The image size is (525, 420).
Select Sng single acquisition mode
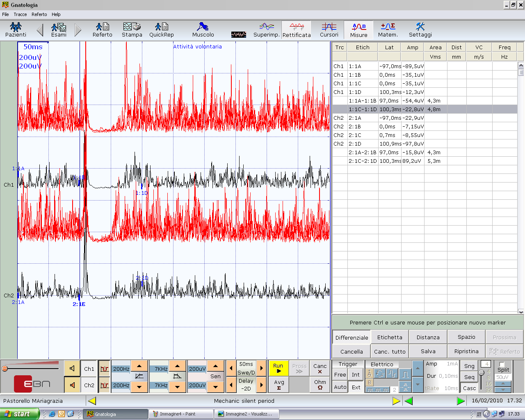click(469, 366)
